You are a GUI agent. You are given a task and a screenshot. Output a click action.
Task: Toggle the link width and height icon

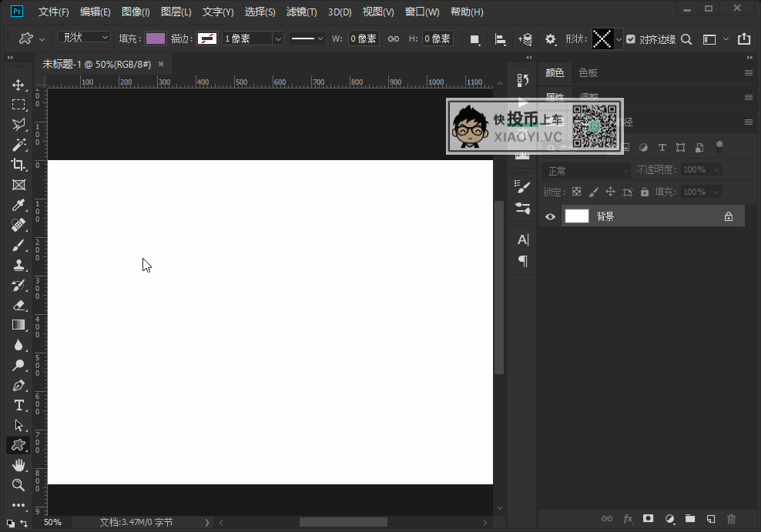(x=394, y=38)
